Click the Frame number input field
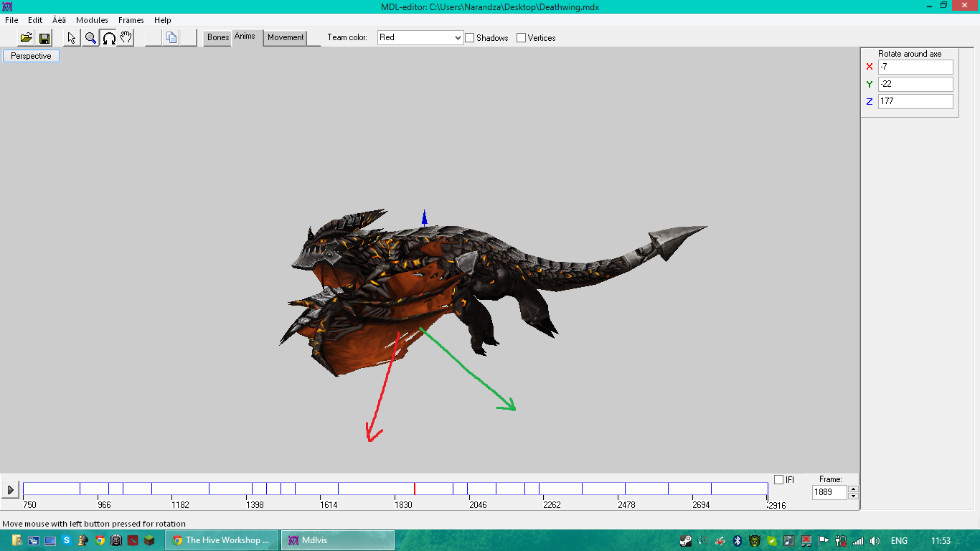This screenshot has width=980, height=551. click(829, 492)
